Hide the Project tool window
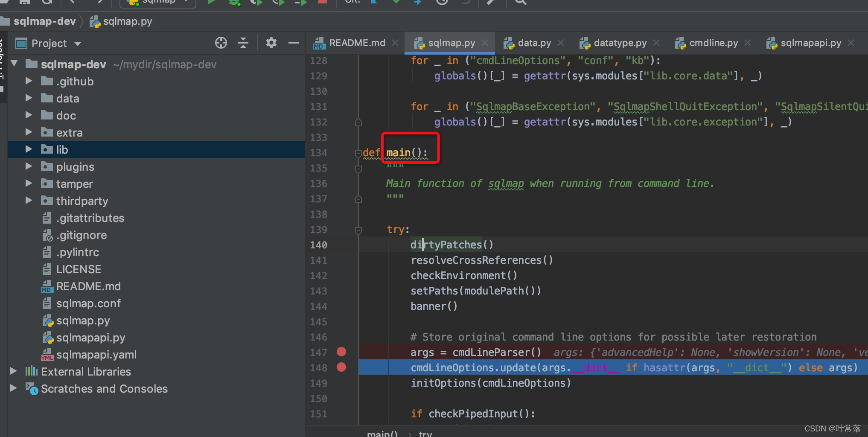The height and width of the screenshot is (437, 868). click(294, 43)
